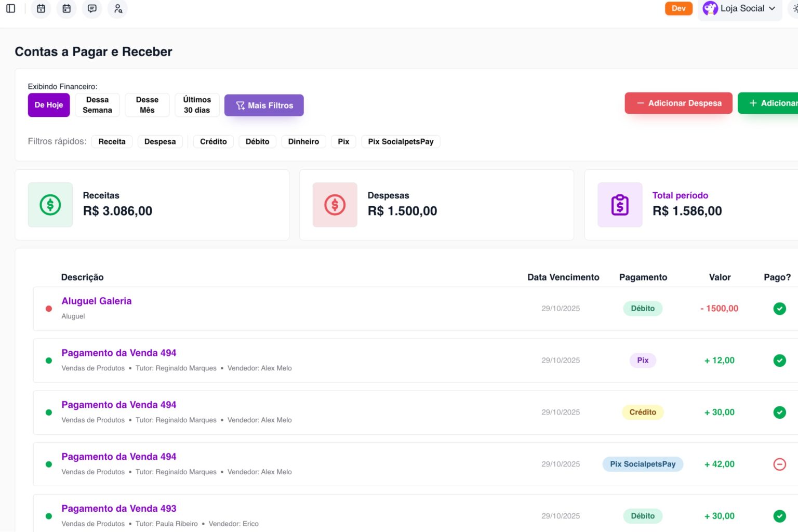Click the green Receitas dollar icon

[50, 205]
